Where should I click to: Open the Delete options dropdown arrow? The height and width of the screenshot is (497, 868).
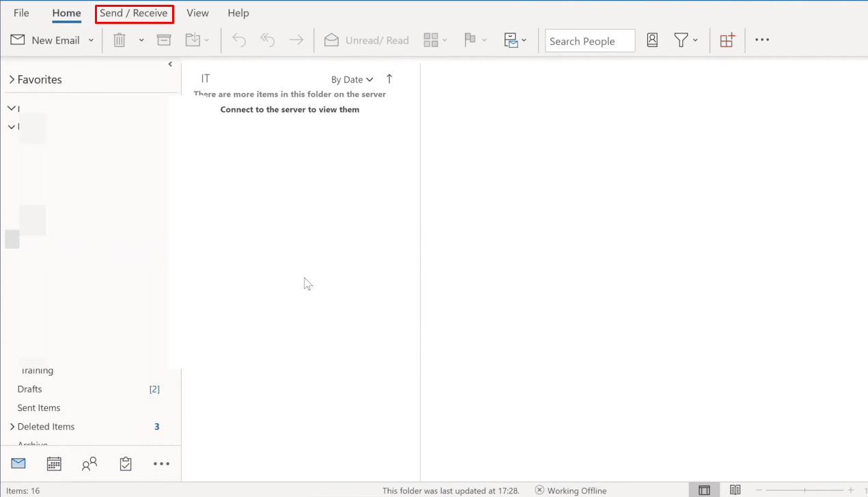point(141,40)
